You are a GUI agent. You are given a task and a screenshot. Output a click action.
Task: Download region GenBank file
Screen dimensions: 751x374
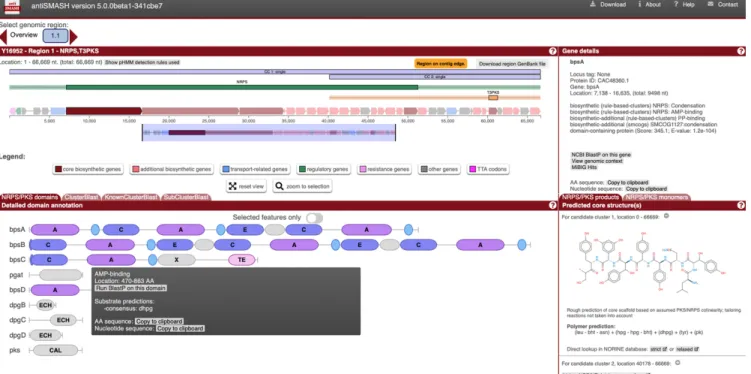(512, 64)
